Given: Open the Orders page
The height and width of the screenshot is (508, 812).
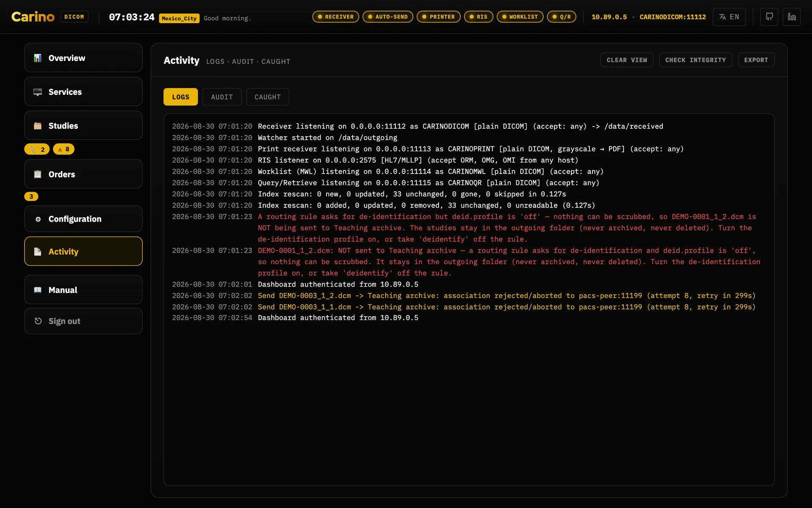Looking at the screenshot, I should (83, 174).
